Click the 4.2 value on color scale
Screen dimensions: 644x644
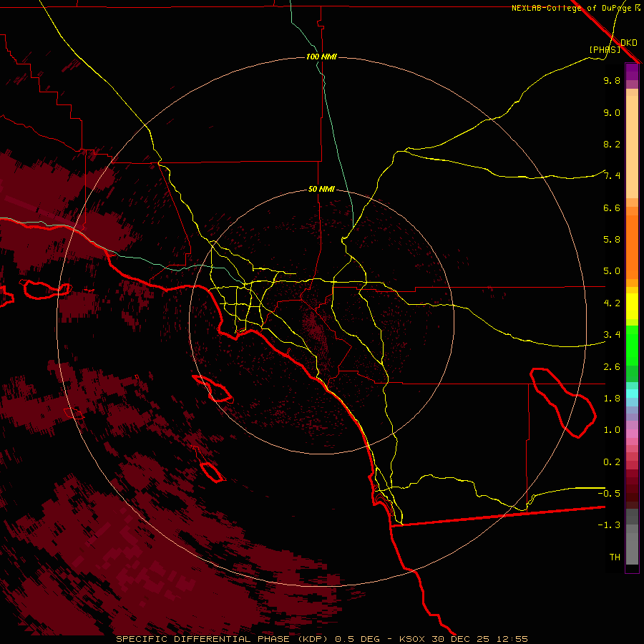point(612,303)
